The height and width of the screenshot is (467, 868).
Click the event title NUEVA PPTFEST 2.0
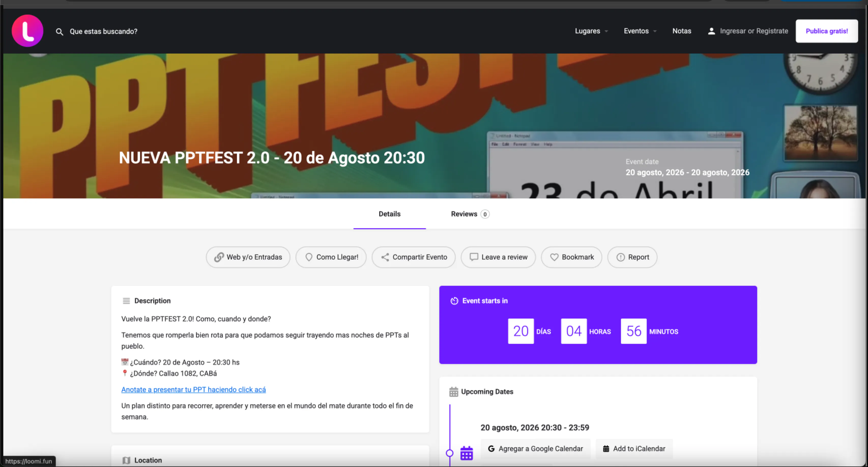(x=272, y=158)
